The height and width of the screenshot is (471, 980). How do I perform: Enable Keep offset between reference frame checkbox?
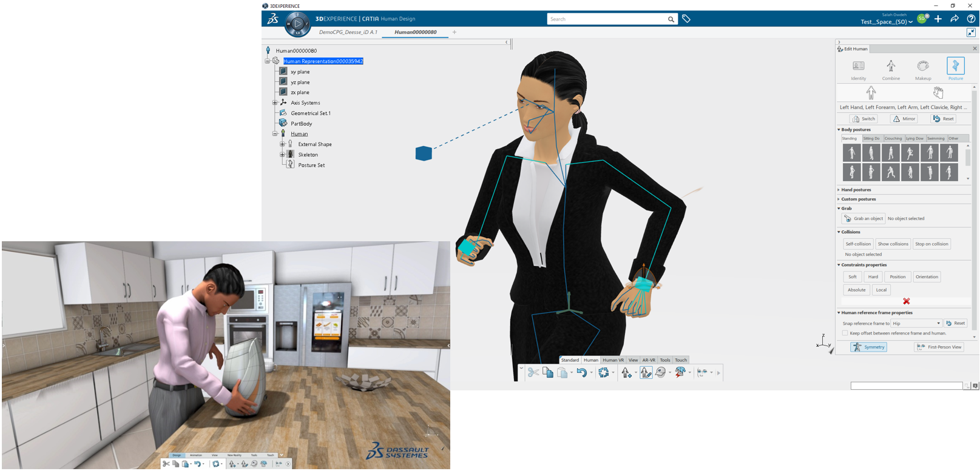click(845, 333)
